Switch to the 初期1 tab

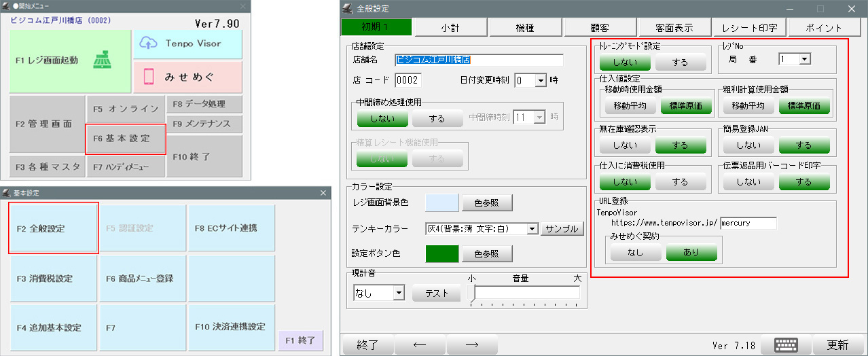point(377,28)
